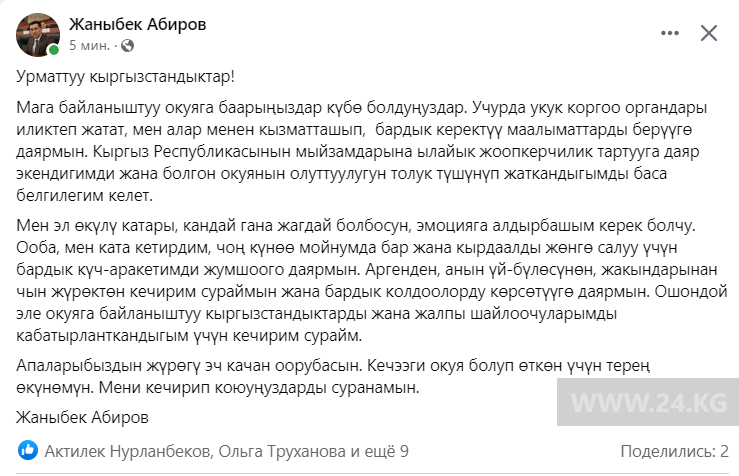Click the green online status dot
Viewport: 739px width, 476px height.
pyautogui.click(x=53, y=49)
